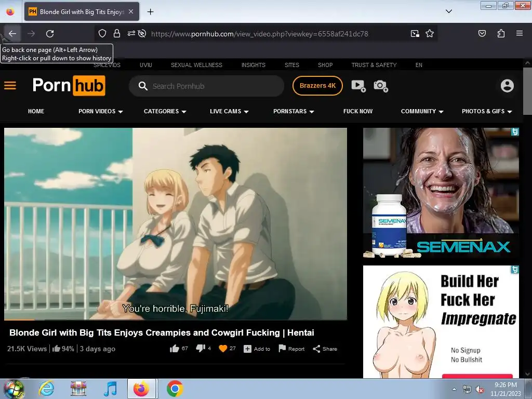532x399 pixels.
Task: Show hidden system tray icons arrow
Action: pos(454,390)
